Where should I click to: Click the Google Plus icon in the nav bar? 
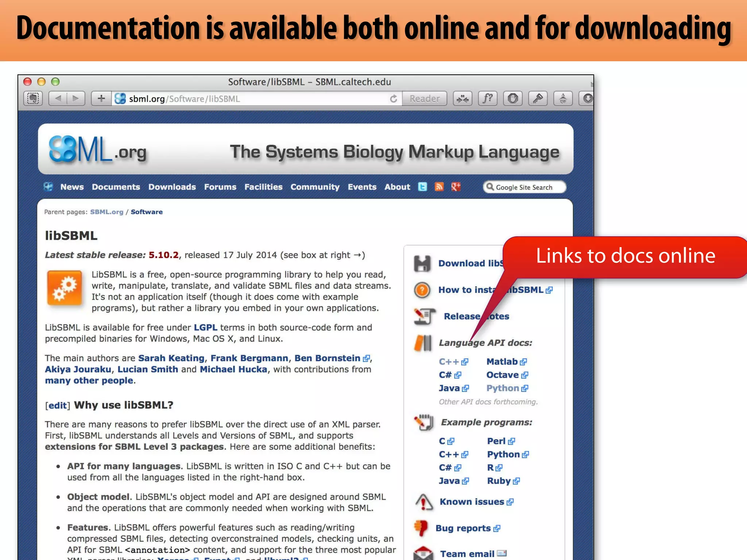coord(456,187)
